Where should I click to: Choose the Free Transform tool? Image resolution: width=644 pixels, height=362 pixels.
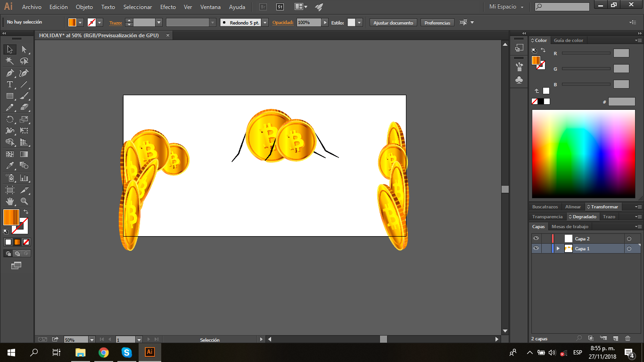click(x=24, y=131)
